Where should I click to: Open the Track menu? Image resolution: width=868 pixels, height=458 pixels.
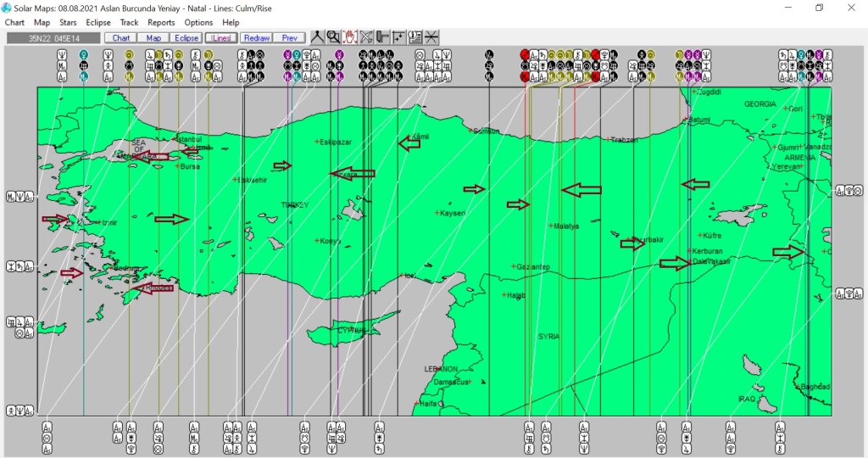[129, 22]
